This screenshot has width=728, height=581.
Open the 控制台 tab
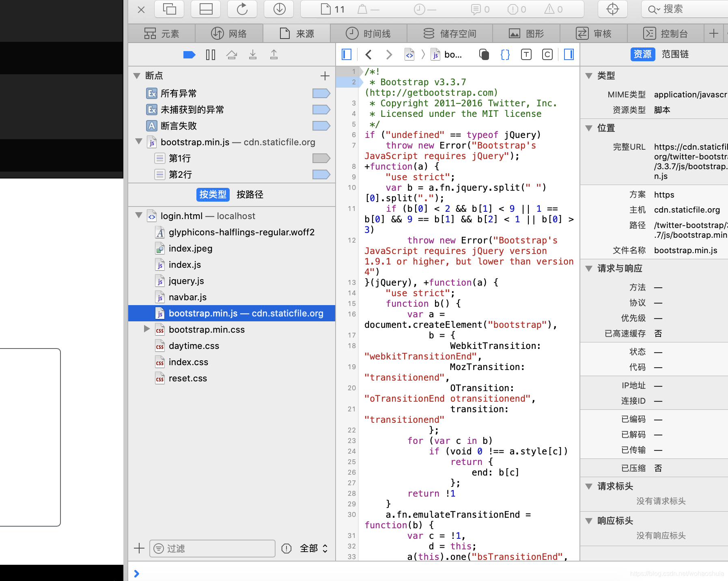coord(666,33)
